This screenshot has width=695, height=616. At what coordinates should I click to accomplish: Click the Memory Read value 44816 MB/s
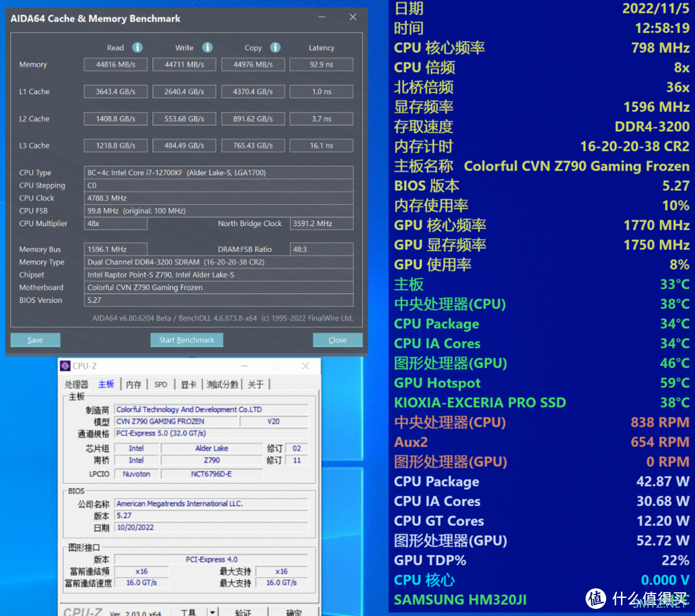click(116, 64)
